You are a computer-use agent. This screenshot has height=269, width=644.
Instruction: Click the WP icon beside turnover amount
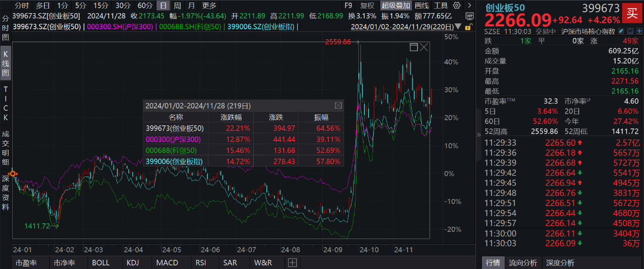[x=470, y=16]
